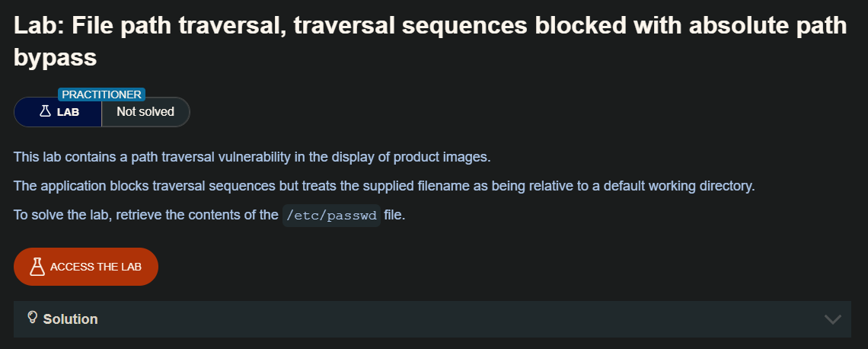Click the sentence starting "This lab contains"

[x=252, y=157]
